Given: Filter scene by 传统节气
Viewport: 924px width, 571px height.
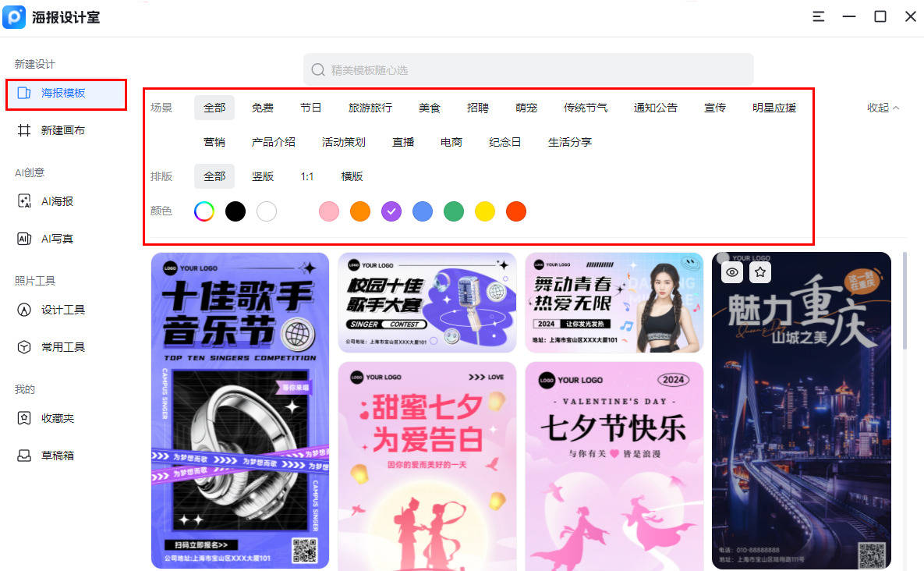Looking at the screenshot, I should point(585,108).
